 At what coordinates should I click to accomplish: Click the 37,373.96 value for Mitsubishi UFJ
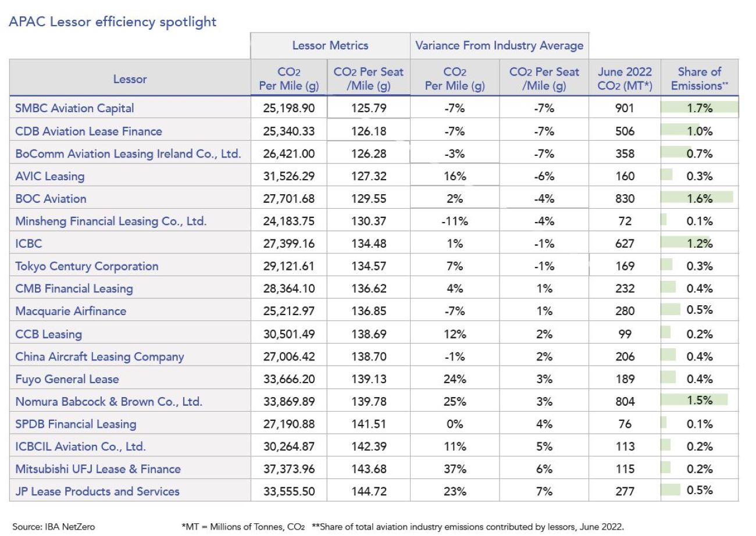click(288, 469)
